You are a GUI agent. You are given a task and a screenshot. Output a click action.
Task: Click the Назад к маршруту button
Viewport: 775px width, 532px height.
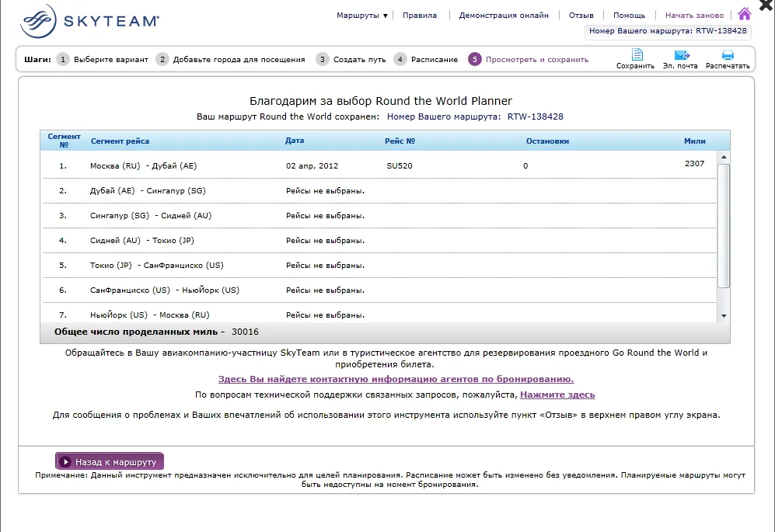[x=110, y=462]
